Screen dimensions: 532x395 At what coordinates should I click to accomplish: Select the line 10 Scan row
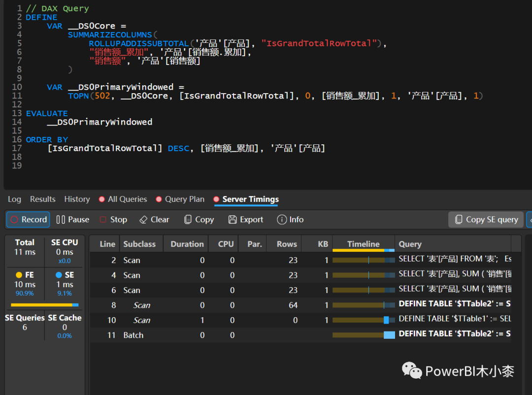tap(300, 320)
